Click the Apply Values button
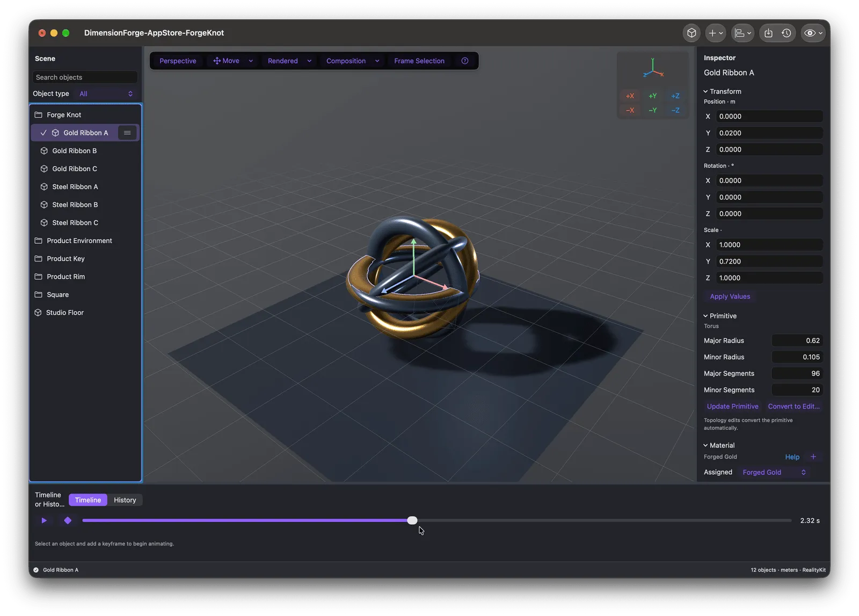The height and width of the screenshot is (616, 859). (730, 296)
